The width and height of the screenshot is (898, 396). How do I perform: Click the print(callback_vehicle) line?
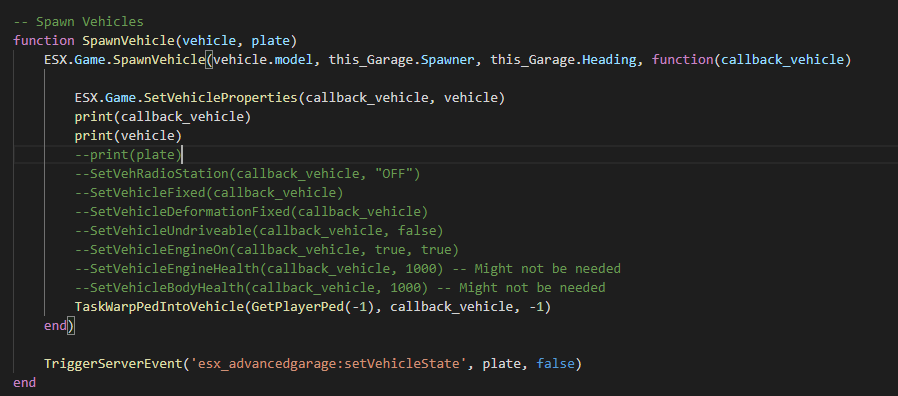pos(163,116)
